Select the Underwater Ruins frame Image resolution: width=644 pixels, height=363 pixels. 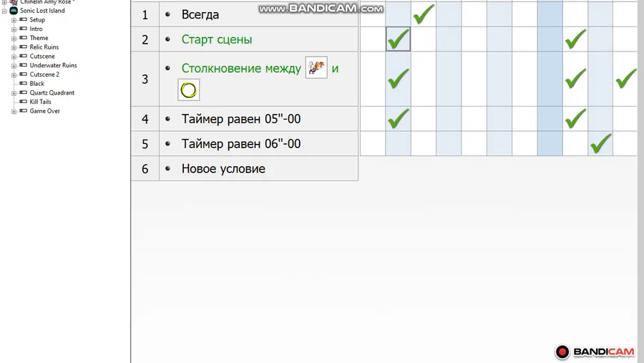(53, 65)
